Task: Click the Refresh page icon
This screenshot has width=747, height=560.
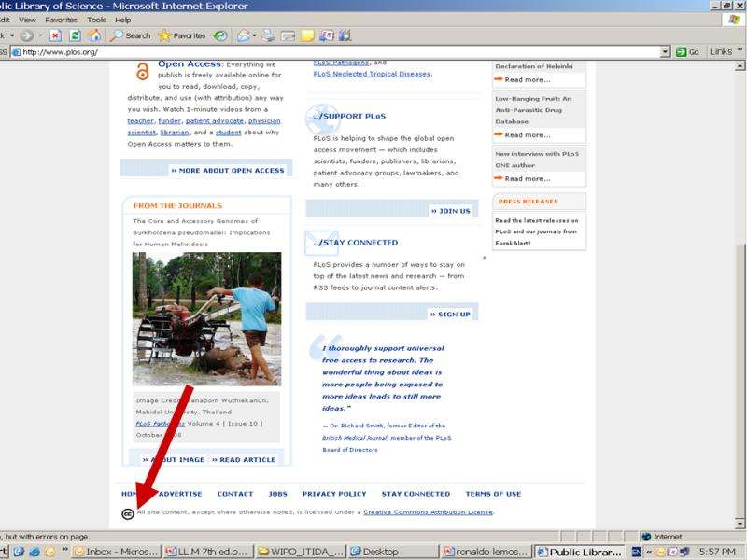Action: click(x=75, y=35)
